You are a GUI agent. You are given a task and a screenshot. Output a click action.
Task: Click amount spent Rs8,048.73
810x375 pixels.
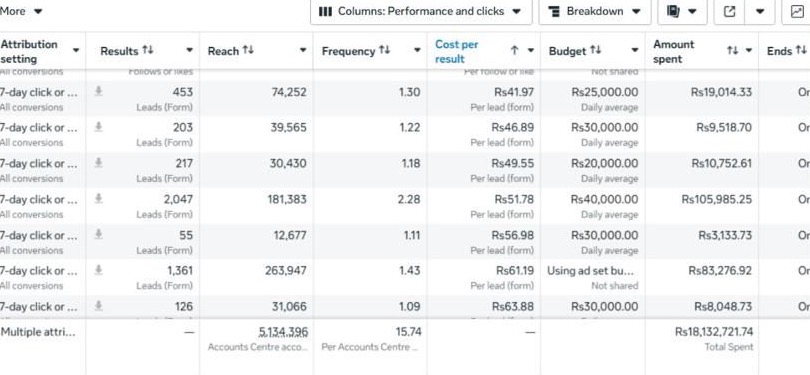(x=723, y=306)
